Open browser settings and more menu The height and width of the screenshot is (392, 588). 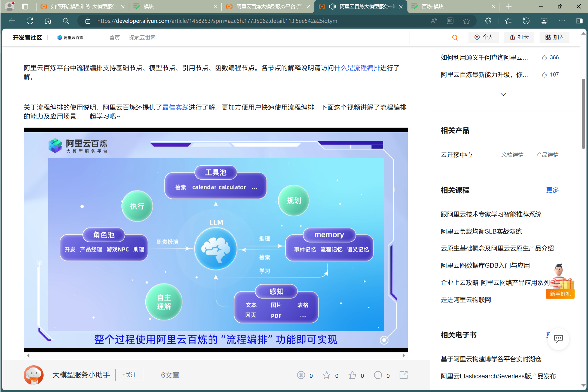(x=562, y=21)
